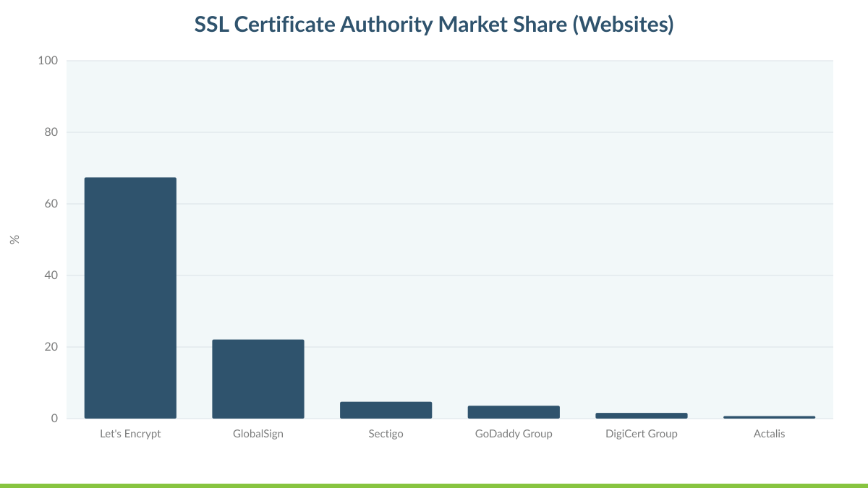Click the y-axis value '20'
Screen dimensions: 868x488
51,347
